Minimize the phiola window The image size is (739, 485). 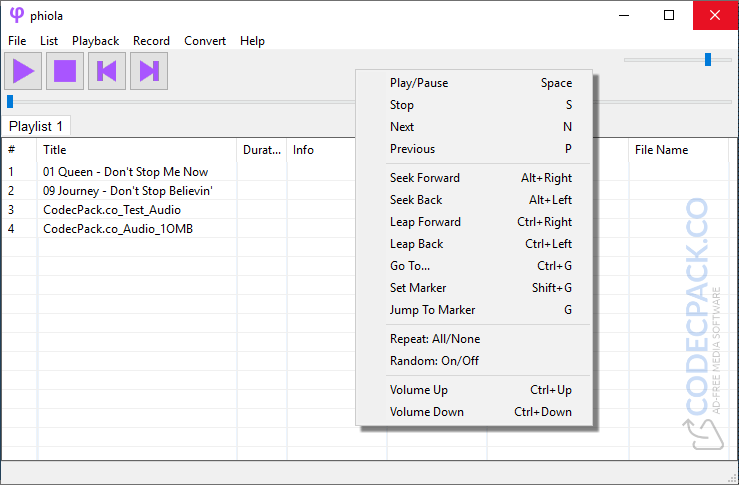(x=624, y=15)
